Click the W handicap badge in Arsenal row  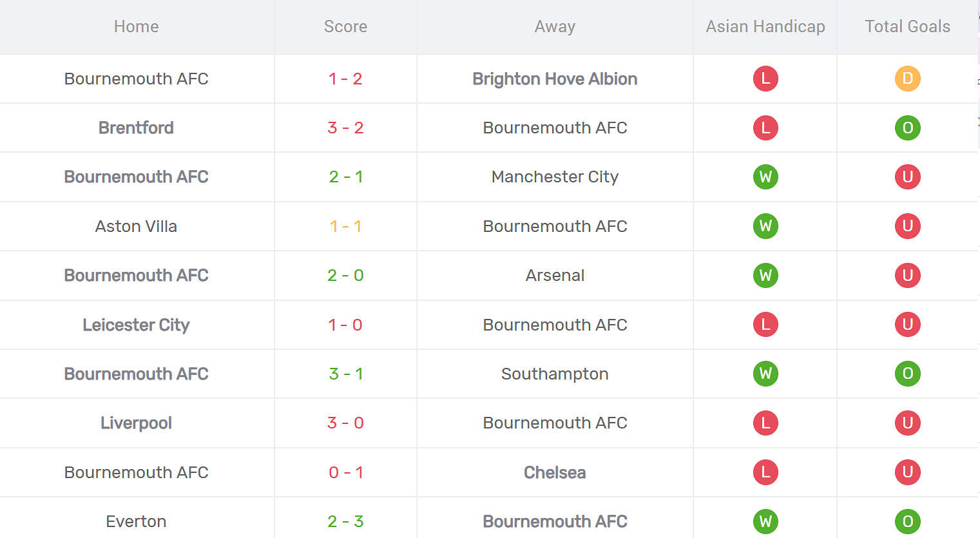(x=765, y=275)
